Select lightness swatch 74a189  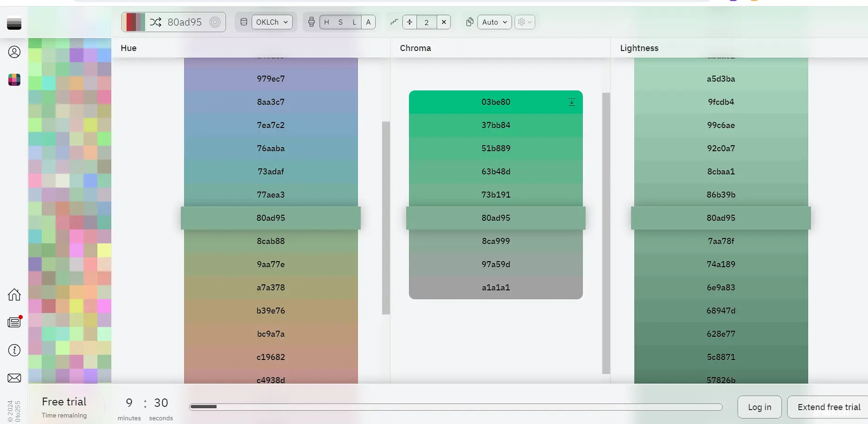721,264
